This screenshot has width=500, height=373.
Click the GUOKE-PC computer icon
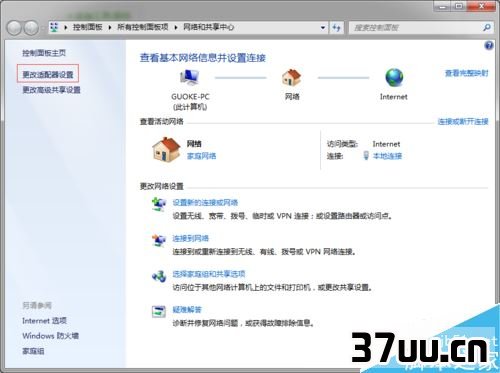(190, 78)
